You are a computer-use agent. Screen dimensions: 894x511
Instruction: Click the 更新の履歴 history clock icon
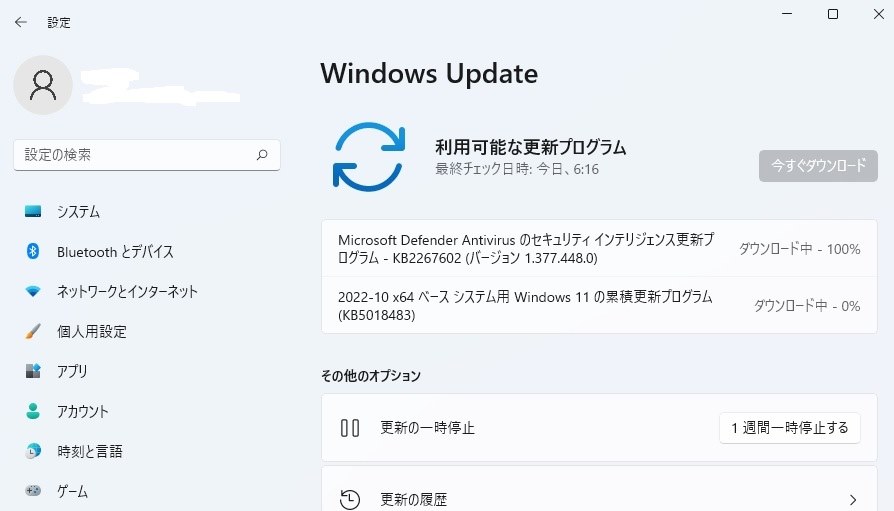click(350, 500)
